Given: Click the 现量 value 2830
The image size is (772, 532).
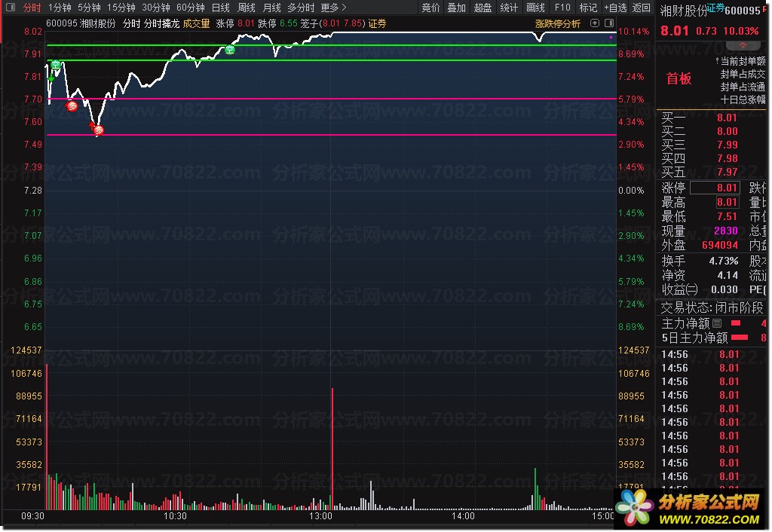Looking at the screenshot, I should [x=726, y=231].
